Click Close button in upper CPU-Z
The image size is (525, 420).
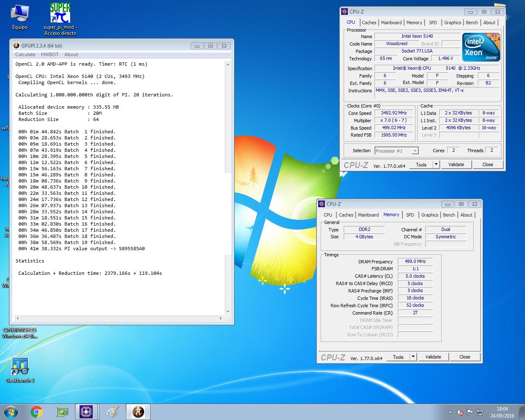coord(488,164)
